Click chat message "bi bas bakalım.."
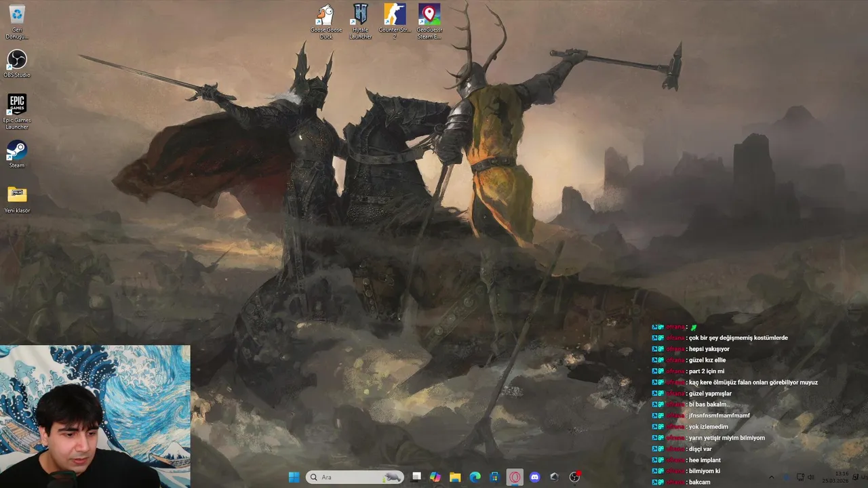Image resolution: width=868 pixels, height=488 pixels. (709, 405)
